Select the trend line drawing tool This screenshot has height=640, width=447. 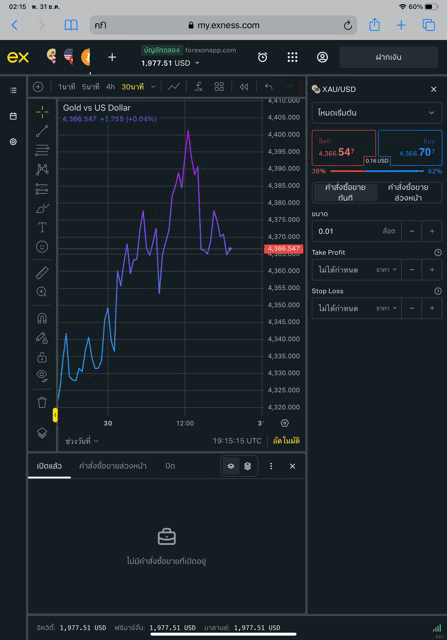[x=42, y=131]
